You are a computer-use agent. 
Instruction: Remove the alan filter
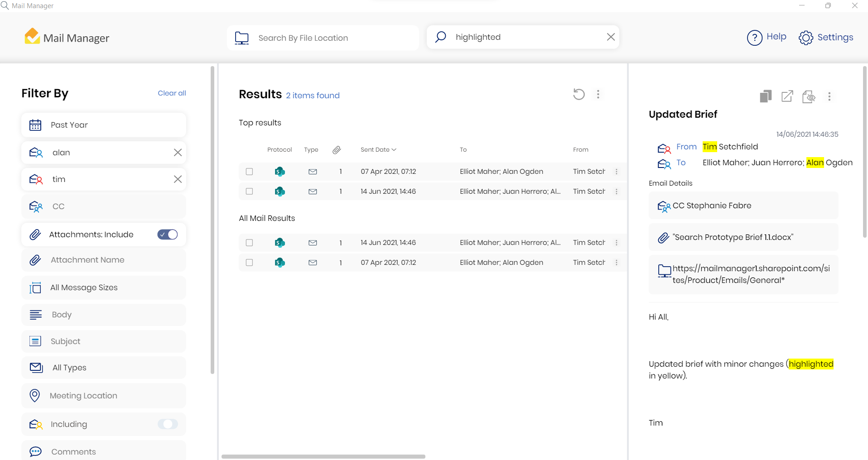[178, 153]
